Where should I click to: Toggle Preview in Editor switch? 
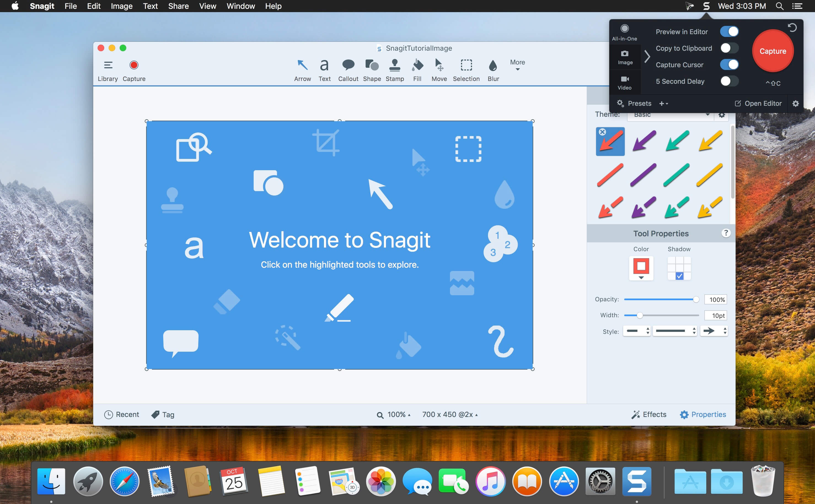729,31
